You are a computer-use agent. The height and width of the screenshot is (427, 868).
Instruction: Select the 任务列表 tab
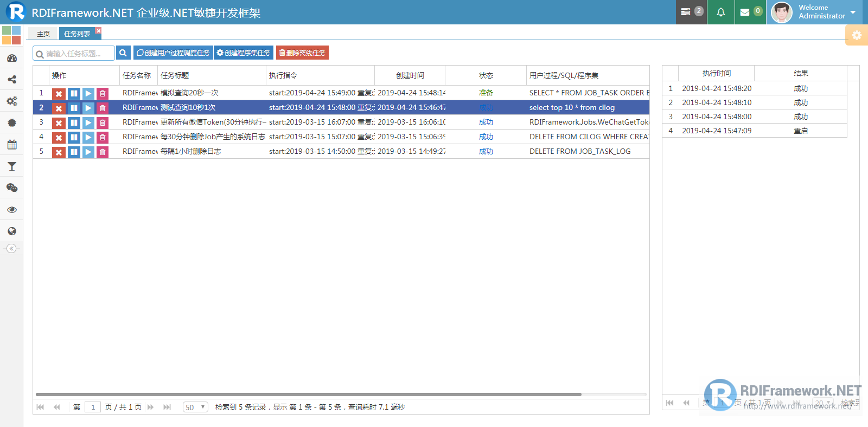pos(77,34)
